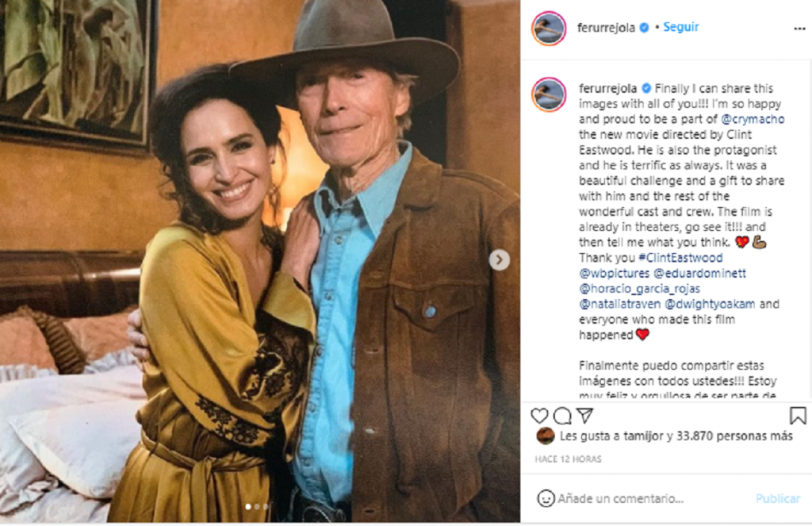Go to next photo with carousel arrow
Screen dimensions: 812x526
pyautogui.click(x=499, y=259)
